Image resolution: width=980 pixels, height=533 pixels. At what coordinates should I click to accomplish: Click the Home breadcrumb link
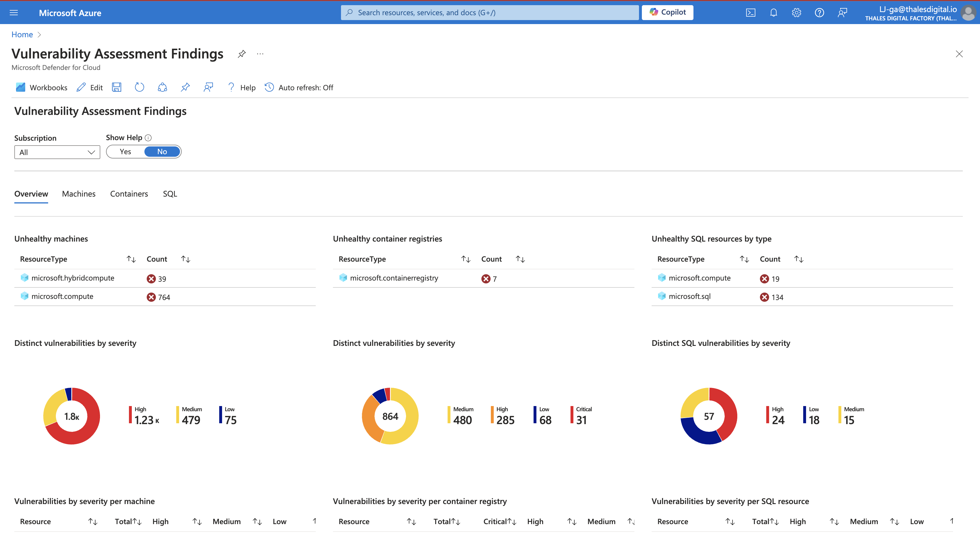(x=22, y=35)
